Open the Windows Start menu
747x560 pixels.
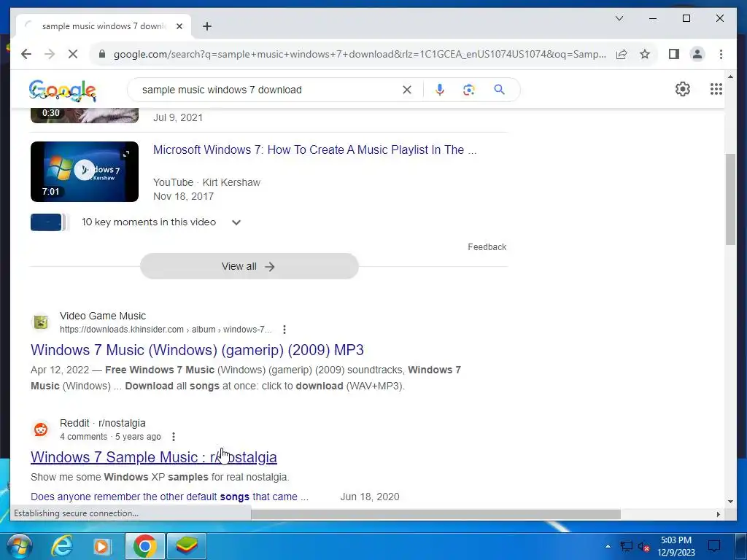tap(18, 545)
